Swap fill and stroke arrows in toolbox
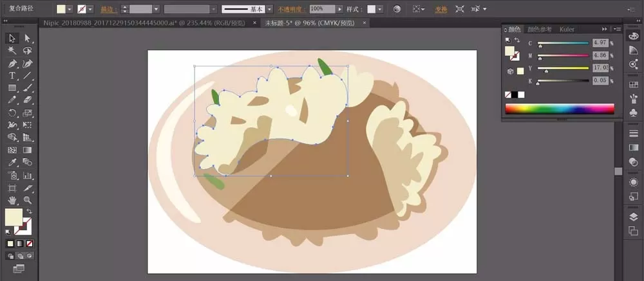The height and width of the screenshot is (281, 644). pos(29,210)
